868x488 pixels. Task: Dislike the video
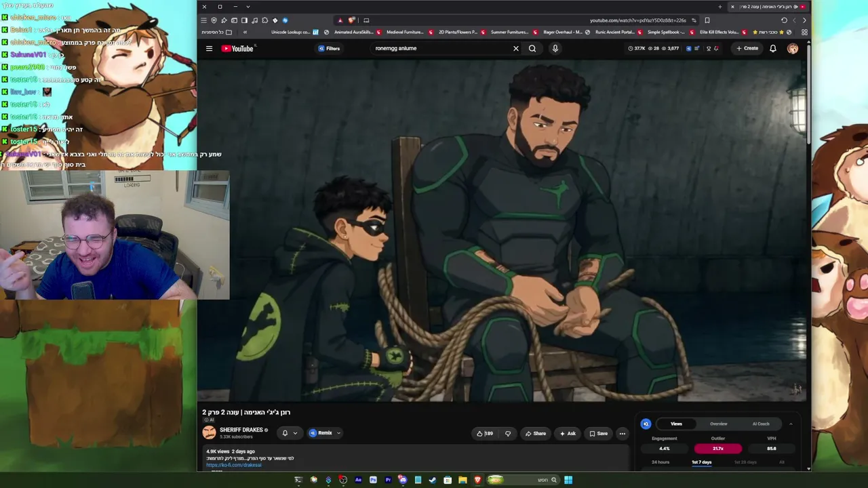pyautogui.click(x=508, y=434)
